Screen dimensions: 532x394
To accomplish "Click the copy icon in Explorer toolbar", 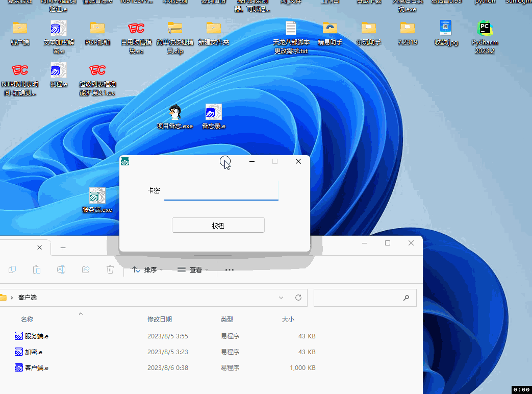I will [12, 269].
